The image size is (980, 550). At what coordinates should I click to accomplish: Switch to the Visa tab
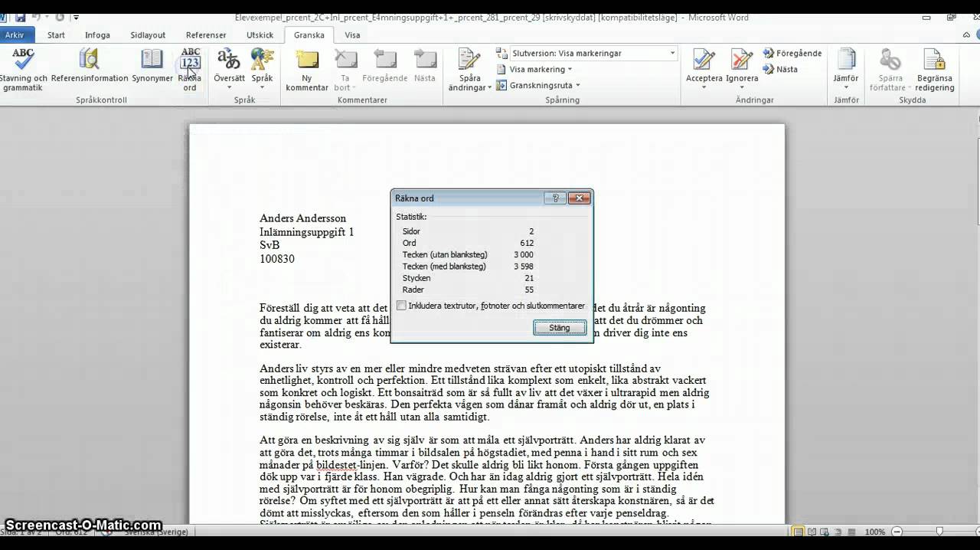[352, 34]
